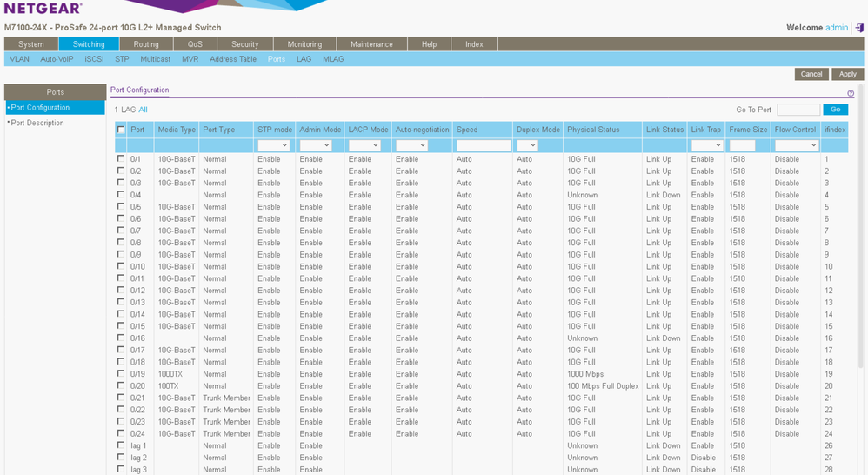
Task: Check the box for port 0/1
Action: tap(121, 158)
